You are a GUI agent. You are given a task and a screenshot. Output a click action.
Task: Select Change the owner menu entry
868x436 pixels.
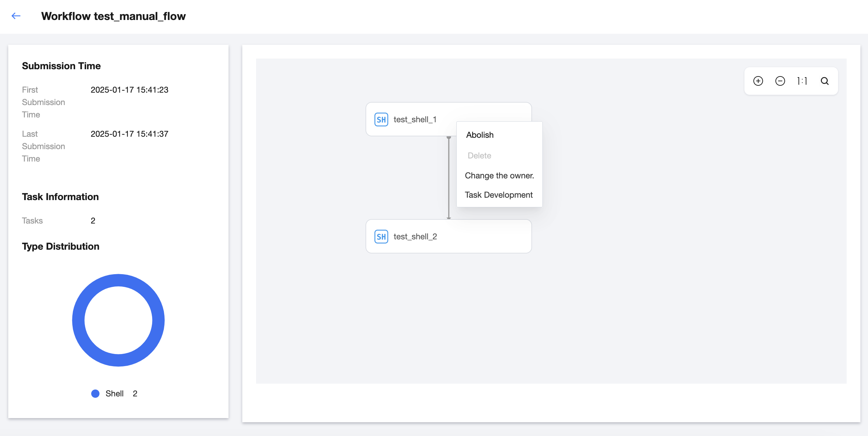click(x=499, y=176)
